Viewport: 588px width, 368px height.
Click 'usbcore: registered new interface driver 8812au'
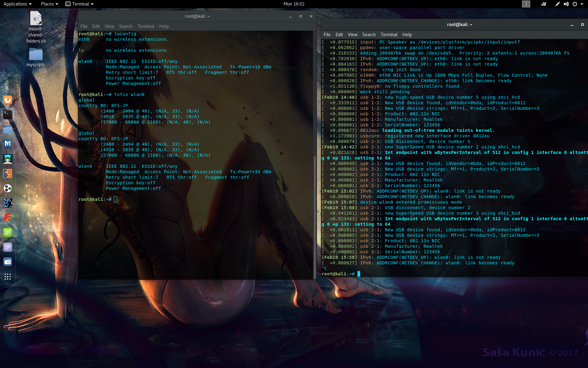[425, 136]
